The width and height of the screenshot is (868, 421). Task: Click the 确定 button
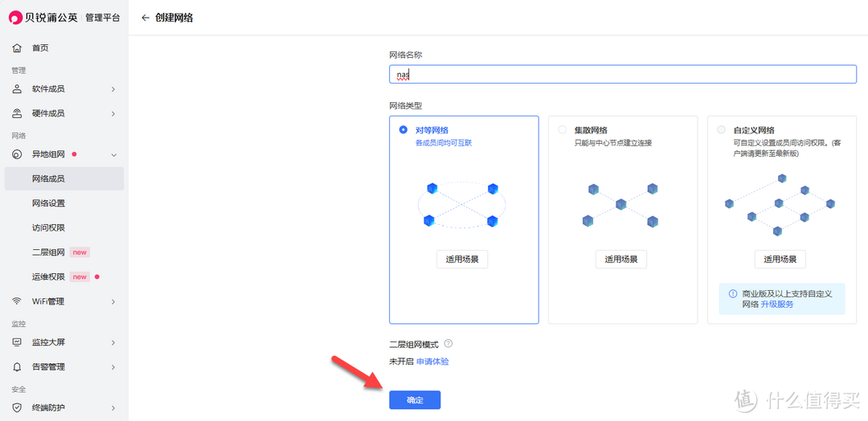415,400
